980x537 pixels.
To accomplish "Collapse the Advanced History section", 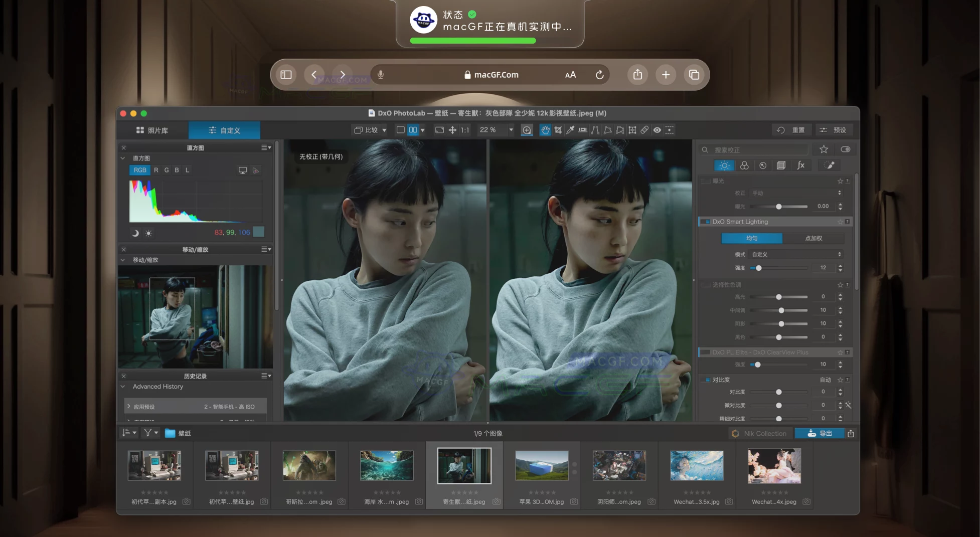I will pos(123,387).
